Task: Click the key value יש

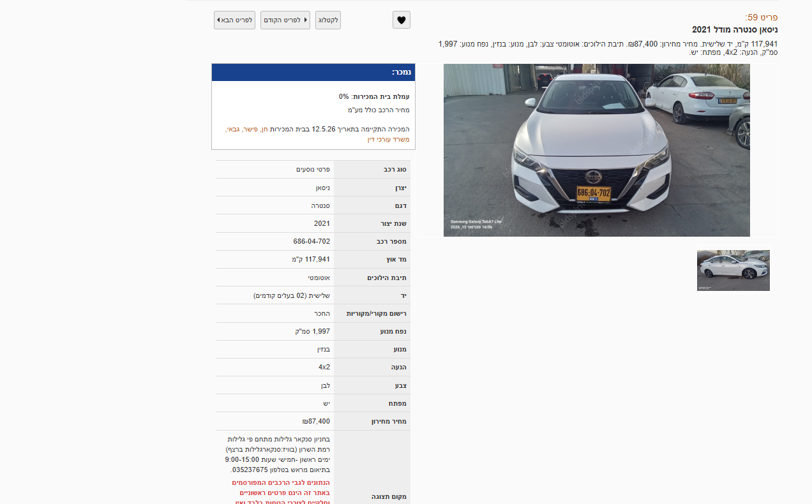Action: [x=326, y=403]
